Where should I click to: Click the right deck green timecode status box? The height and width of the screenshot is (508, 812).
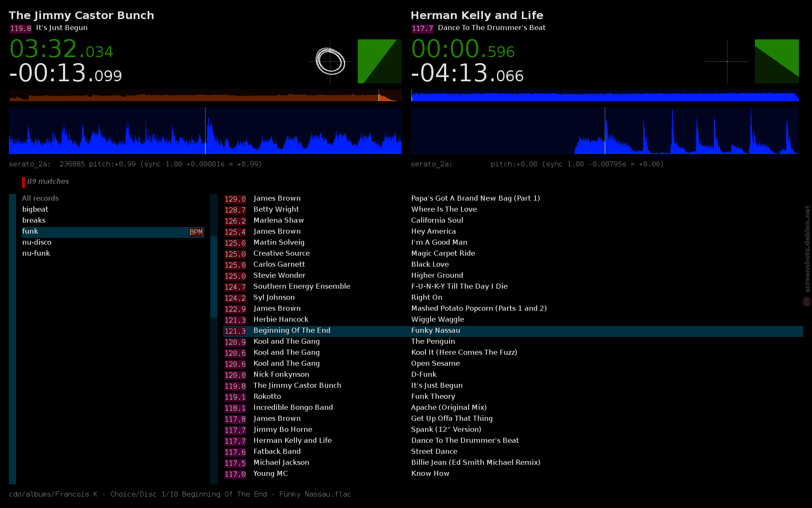click(x=777, y=61)
